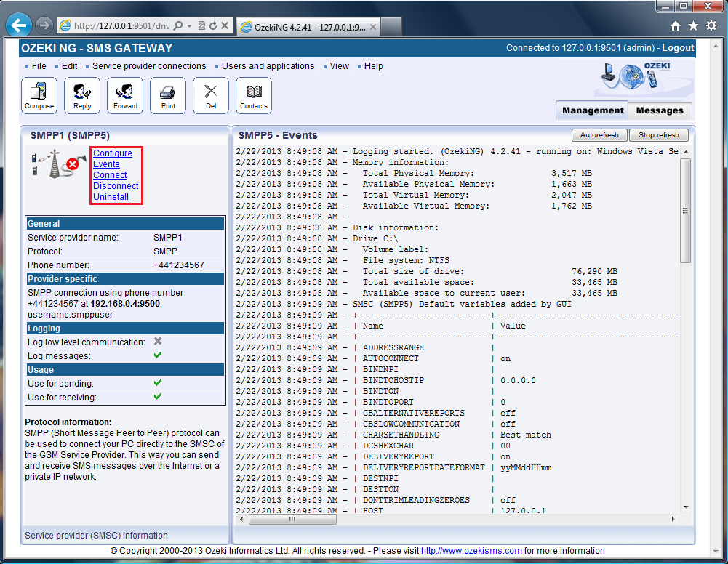This screenshot has height=564, width=728.
Task: Expand the View menu
Action: (339, 66)
